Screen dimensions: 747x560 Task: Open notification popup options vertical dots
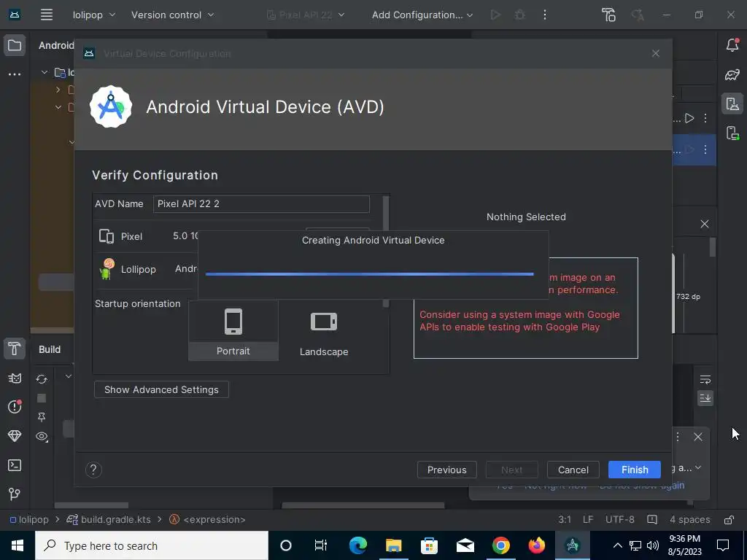(x=678, y=437)
